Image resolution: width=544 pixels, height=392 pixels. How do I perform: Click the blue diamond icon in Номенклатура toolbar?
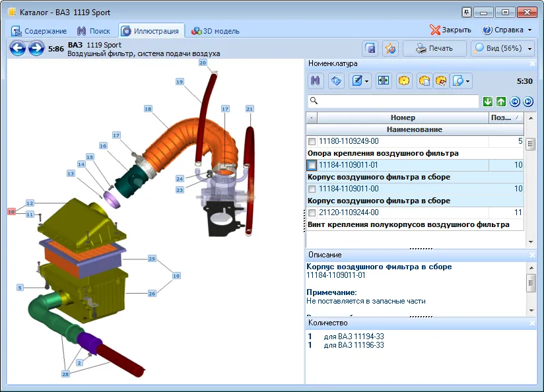[336, 81]
